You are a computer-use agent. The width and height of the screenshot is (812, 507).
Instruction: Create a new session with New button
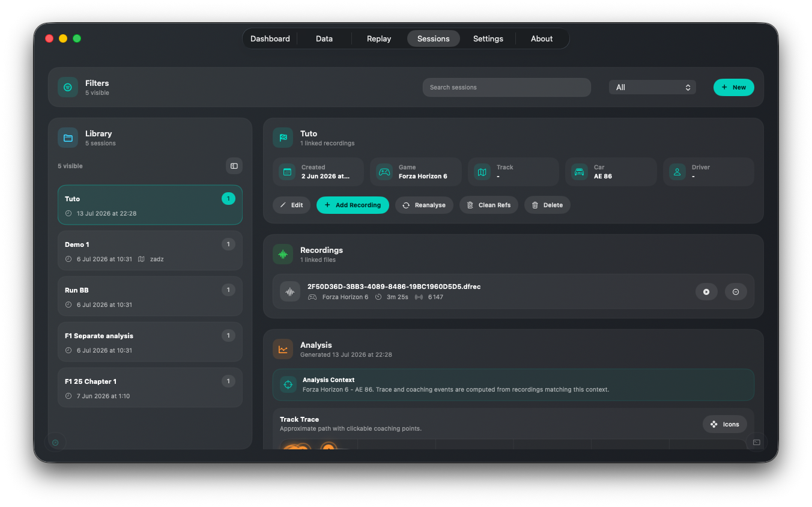[734, 87]
